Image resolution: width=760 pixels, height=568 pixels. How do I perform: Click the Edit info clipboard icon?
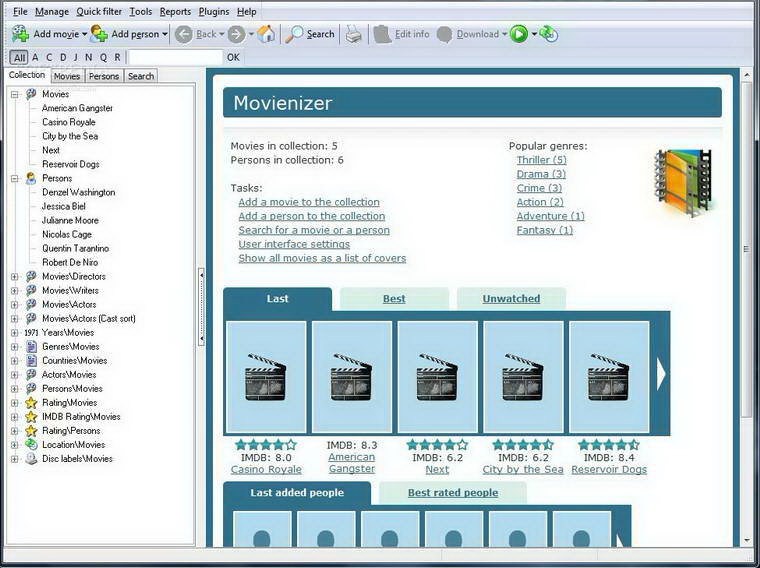click(382, 34)
